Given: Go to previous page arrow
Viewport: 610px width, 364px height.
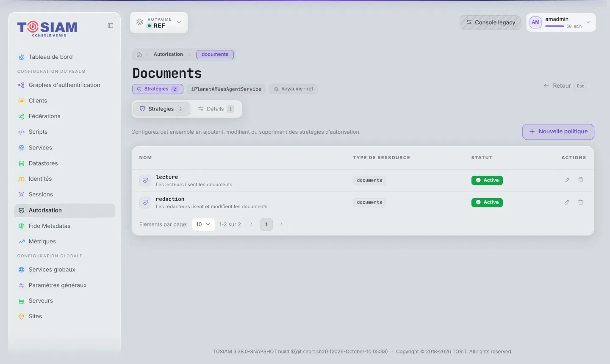Looking at the screenshot, I should pos(252,224).
